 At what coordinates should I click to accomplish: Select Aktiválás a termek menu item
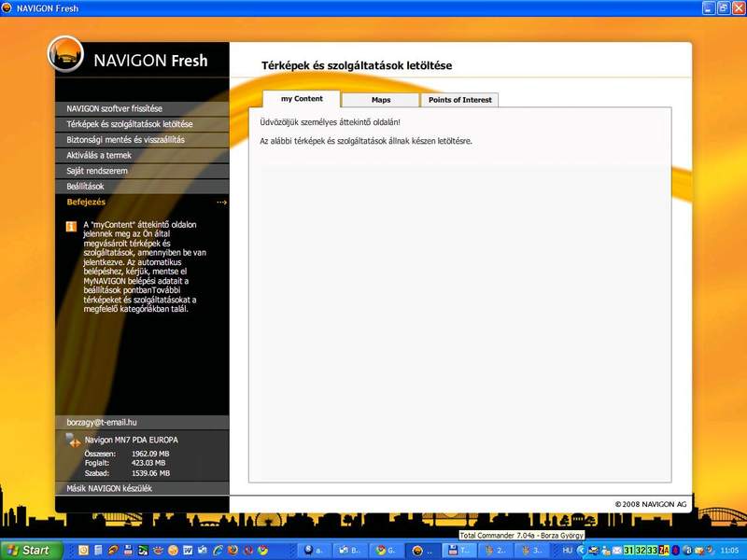[x=142, y=155]
